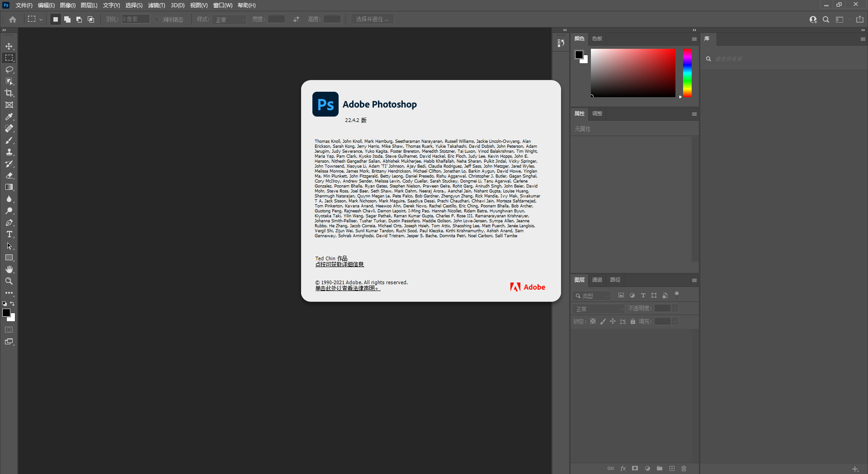This screenshot has height=474, width=868.
Task: Choose New Selection mode in options bar
Action: pyautogui.click(x=56, y=19)
